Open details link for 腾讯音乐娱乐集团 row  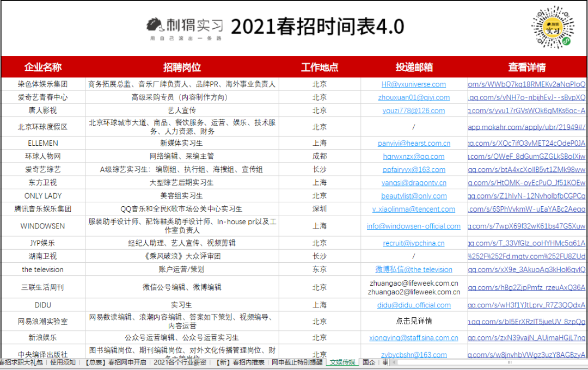point(526,209)
